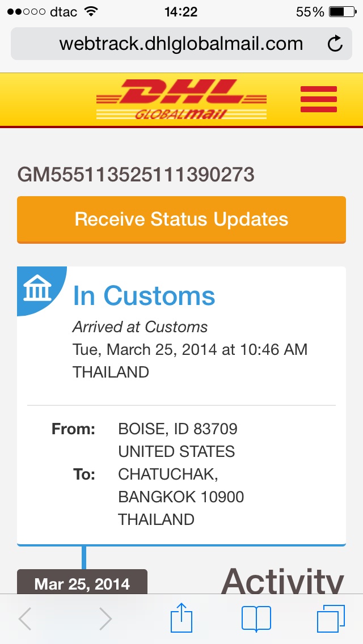The height and width of the screenshot is (644, 363).
Task: Tap the Activity section heading
Action: pyautogui.click(x=282, y=582)
